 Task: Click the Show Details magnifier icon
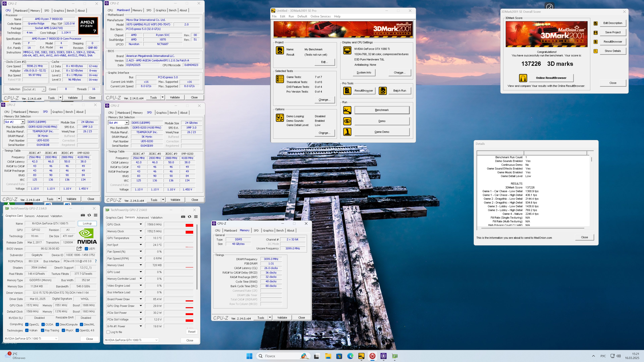(596, 51)
